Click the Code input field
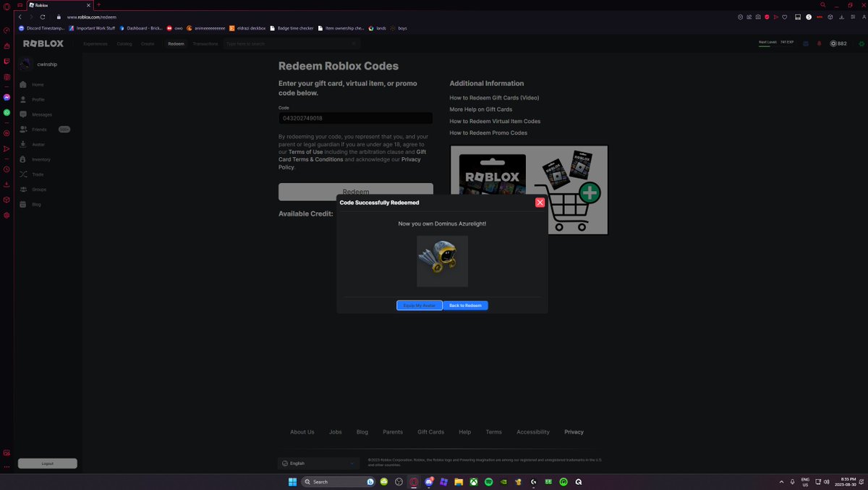Viewport: 868px width, 490px height. click(356, 118)
